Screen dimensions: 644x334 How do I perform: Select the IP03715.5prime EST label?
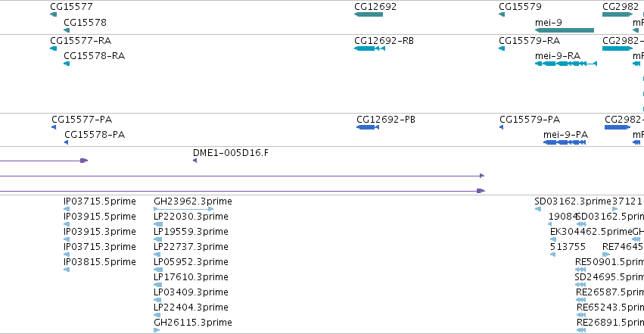(100, 201)
